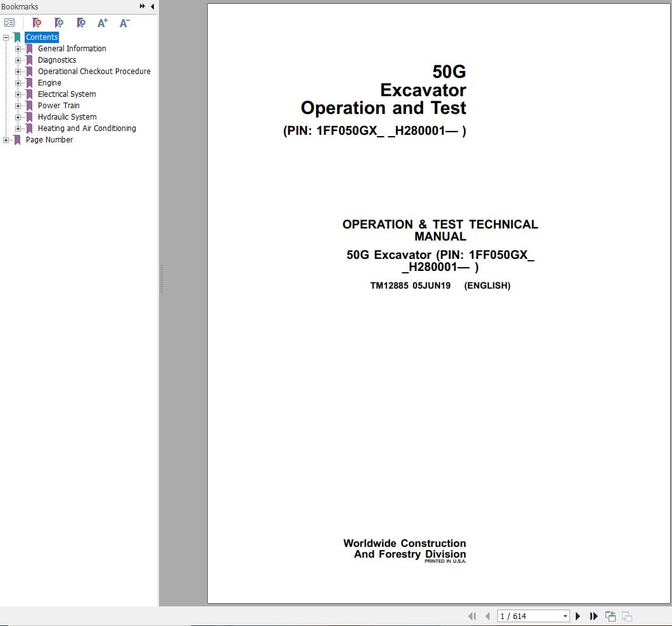Collapse the Bookmarks panel with left arrow
672x626 pixels.
pos(153,6)
